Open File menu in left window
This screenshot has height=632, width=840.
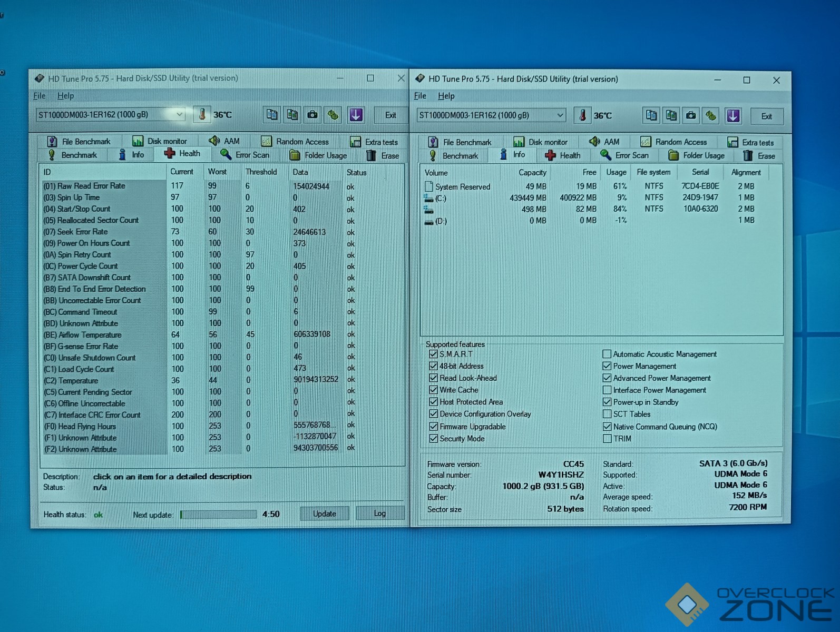click(x=39, y=96)
